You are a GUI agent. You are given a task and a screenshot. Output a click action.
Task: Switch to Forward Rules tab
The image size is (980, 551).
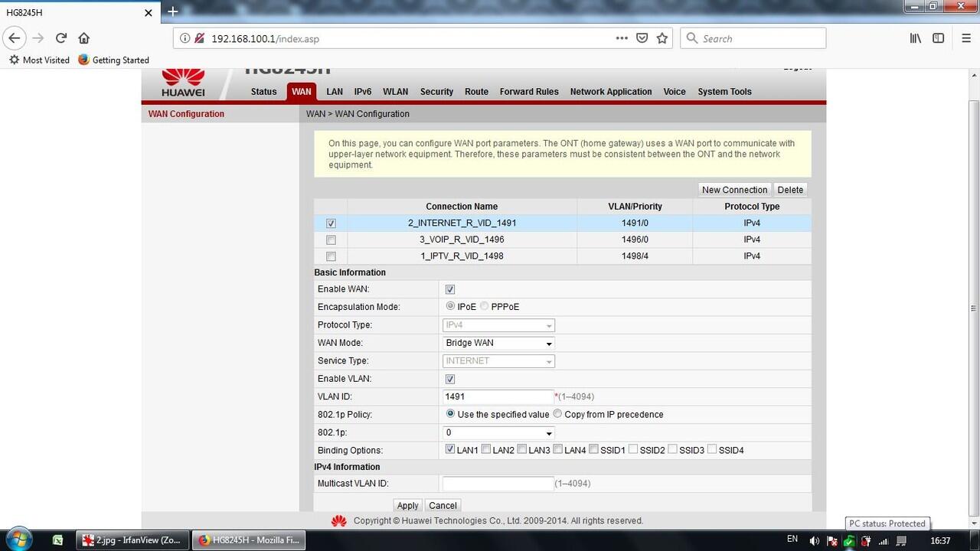[529, 92]
